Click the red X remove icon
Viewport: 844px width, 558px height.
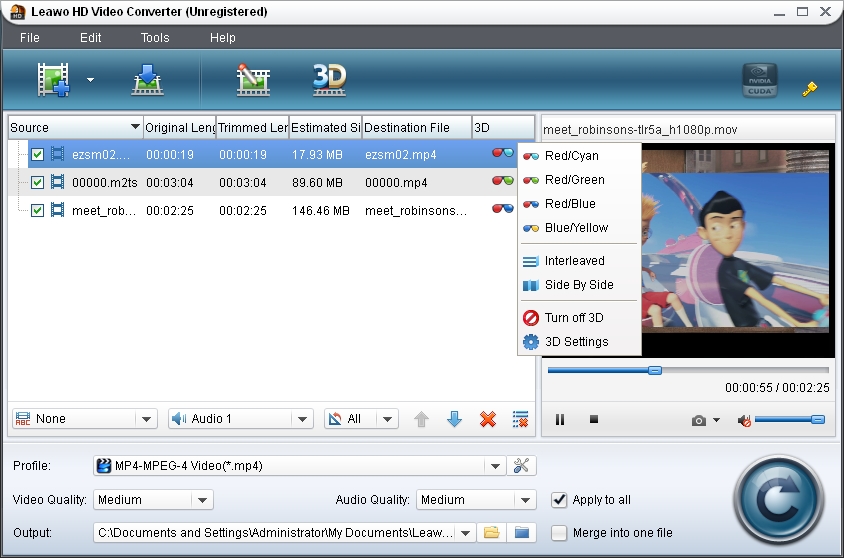488,419
